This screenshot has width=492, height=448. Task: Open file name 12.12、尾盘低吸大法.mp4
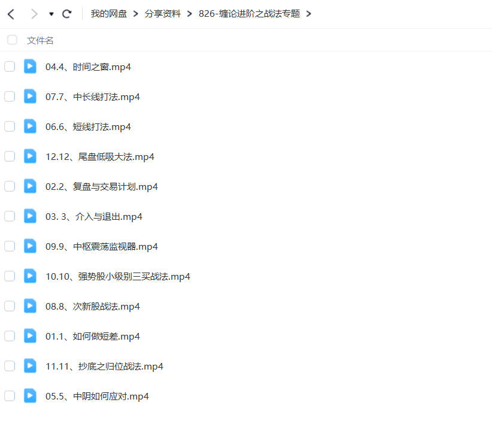click(100, 157)
